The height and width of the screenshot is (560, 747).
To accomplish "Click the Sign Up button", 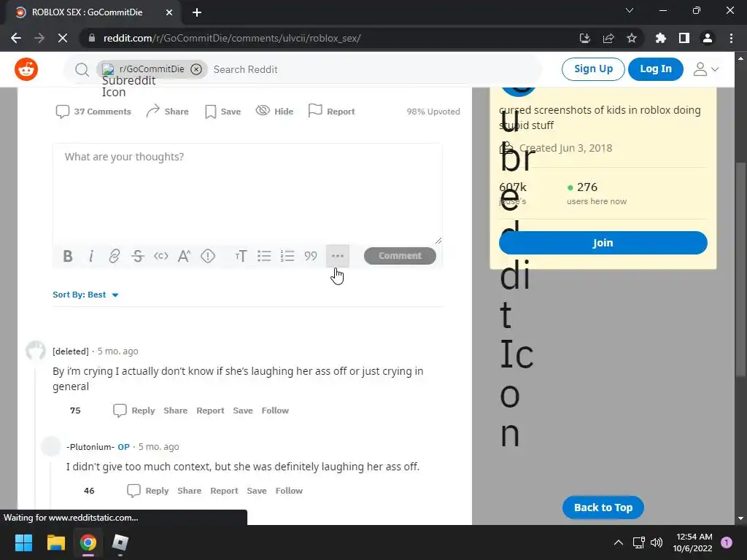I will [592, 69].
